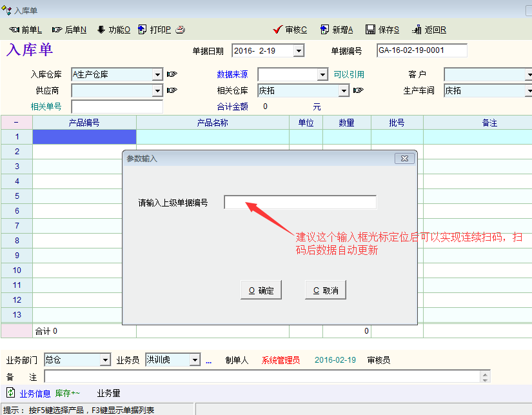Image resolution: width=532 pixels, height=415 pixels.
Task: Go to next document with 后单
Action: point(69,30)
